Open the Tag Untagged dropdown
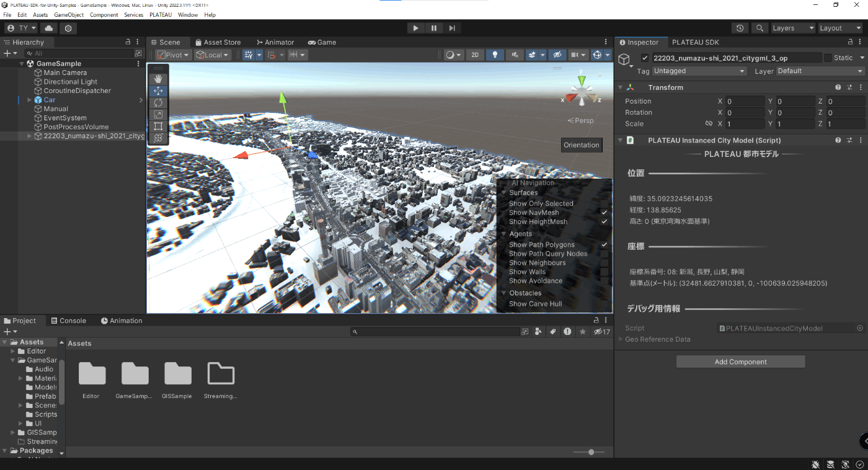 (699, 71)
